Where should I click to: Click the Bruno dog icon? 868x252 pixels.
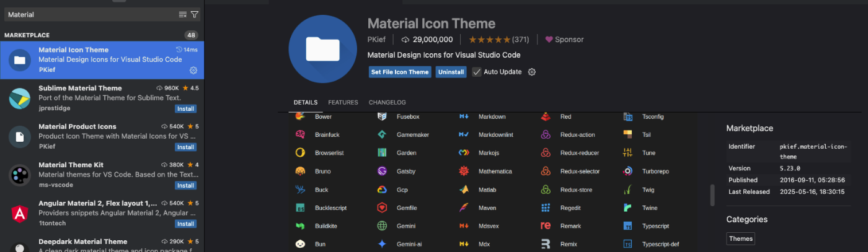coord(299,171)
